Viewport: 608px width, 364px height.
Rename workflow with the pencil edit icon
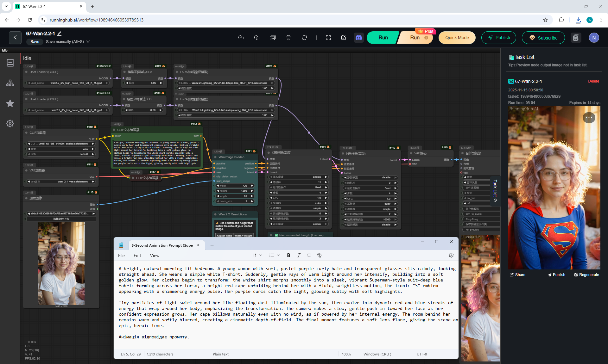point(59,34)
